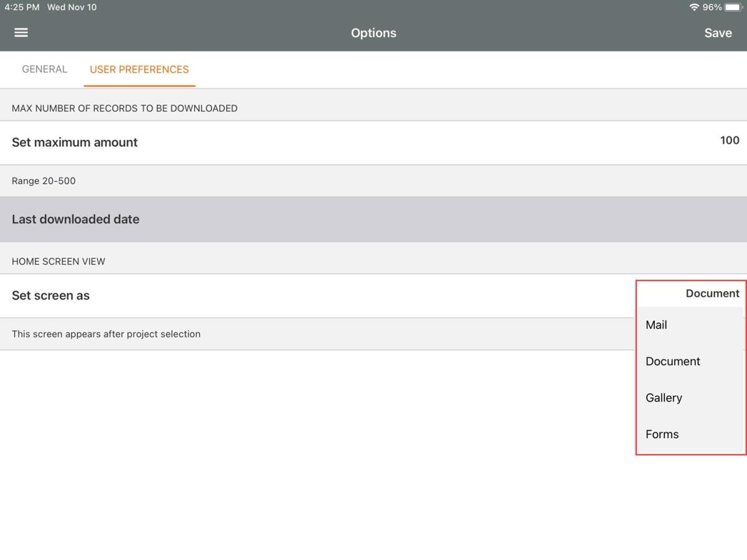This screenshot has height=560, width=747.
Task: Open the hamburger menu
Action: pyautogui.click(x=21, y=32)
